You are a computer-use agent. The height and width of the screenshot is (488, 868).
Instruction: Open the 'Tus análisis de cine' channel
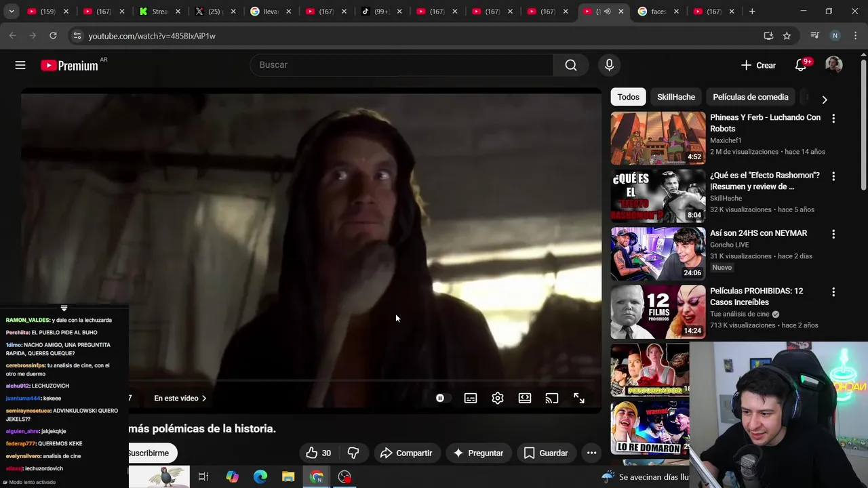(740, 314)
